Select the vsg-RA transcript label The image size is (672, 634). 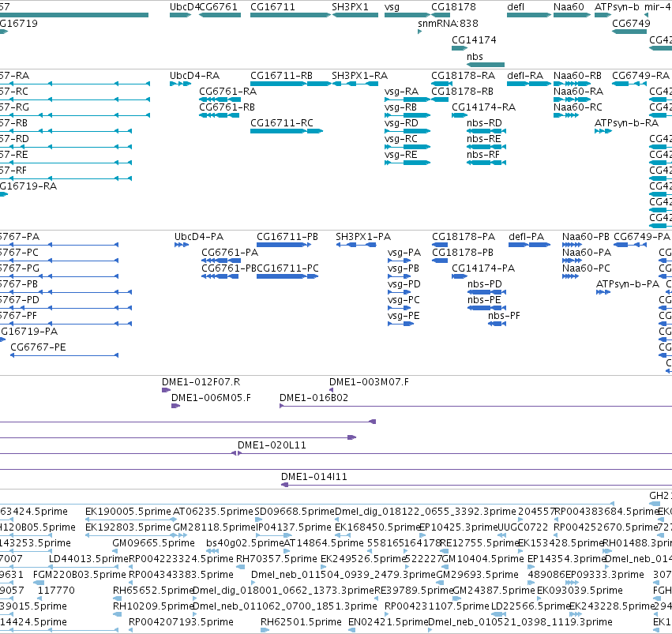coord(402,92)
